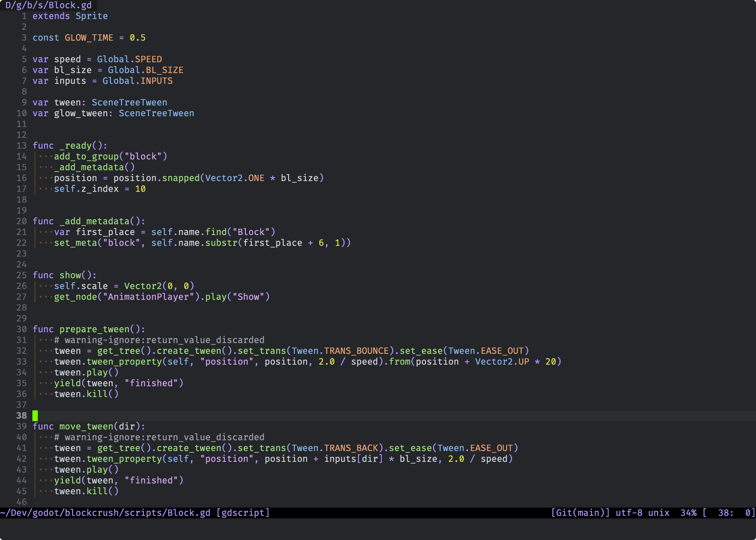Click 'Vector2.ONE' on line 16

(x=235, y=178)
